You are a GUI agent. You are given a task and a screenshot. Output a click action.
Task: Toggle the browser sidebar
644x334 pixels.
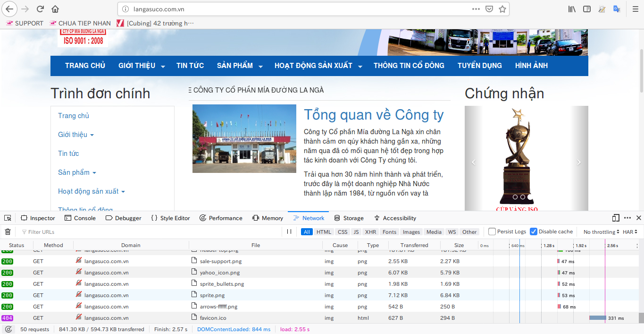[587, 9]
